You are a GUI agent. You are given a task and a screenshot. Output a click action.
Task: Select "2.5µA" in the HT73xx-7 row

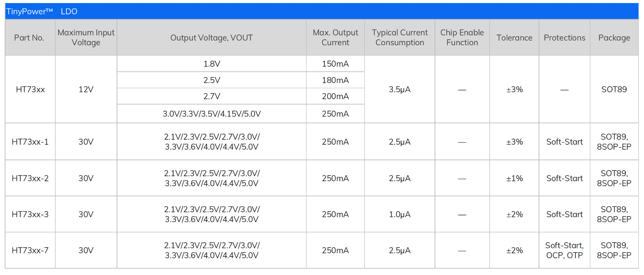pos(400,250)
